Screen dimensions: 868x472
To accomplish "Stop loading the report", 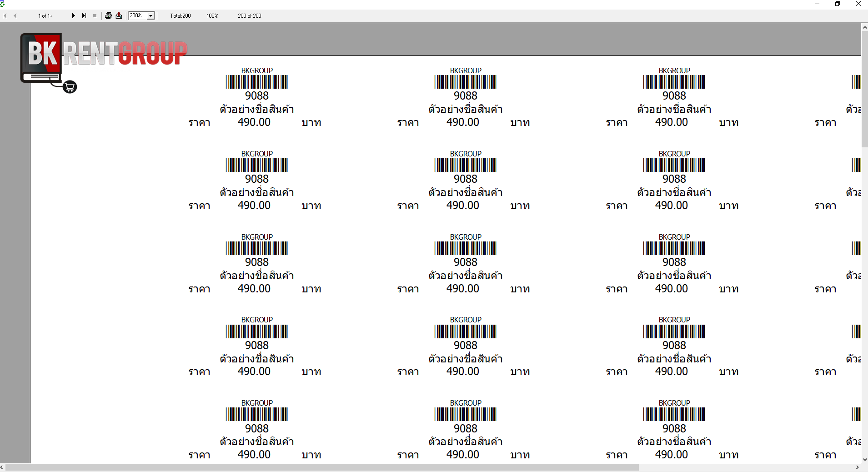I will point(95,15).
